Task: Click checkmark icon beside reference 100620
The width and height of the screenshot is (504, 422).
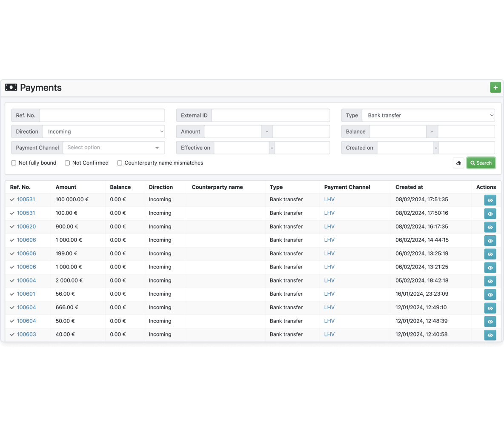Action: (12, 226)
